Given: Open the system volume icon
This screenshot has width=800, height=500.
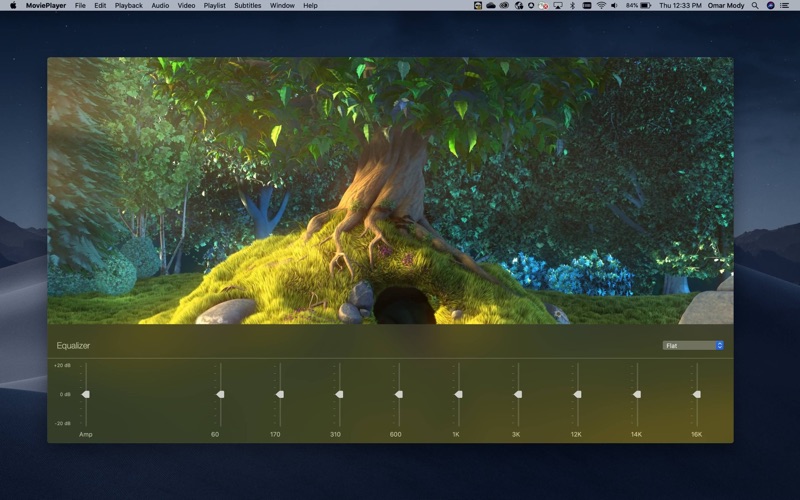Looking at the screenshot, I should 614,6.
